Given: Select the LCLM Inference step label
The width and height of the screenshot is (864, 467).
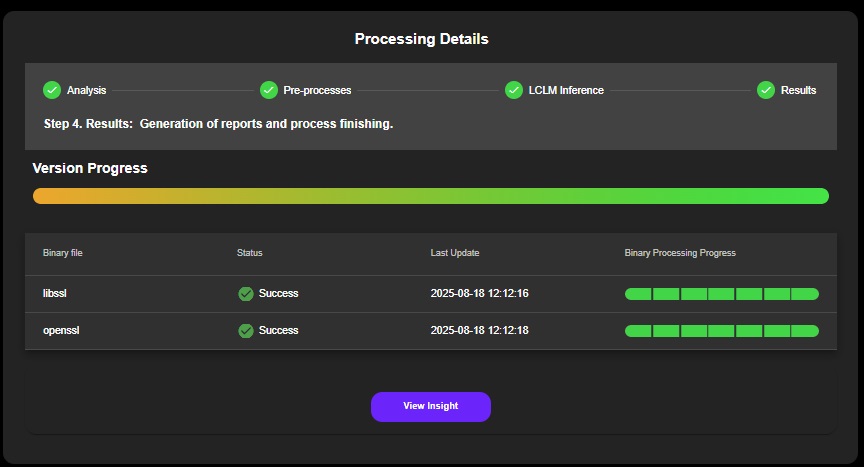Looking at the screenshot, I should (566, 90).
